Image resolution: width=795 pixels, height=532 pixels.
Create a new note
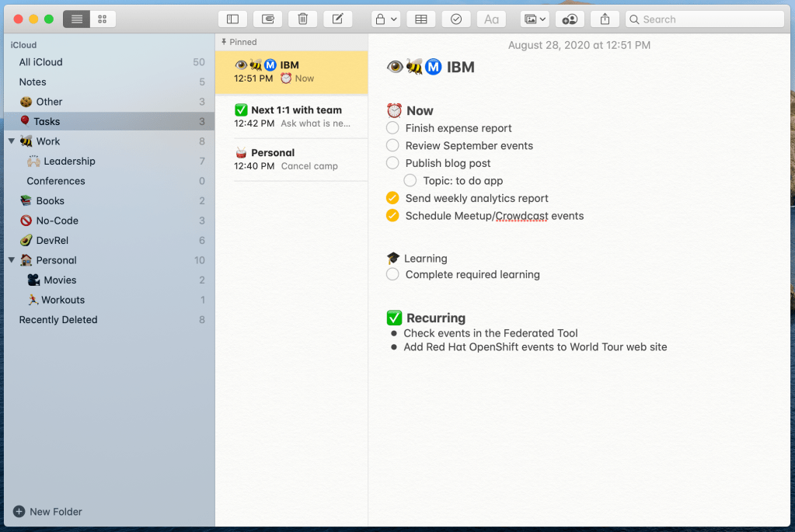[337, 19]
